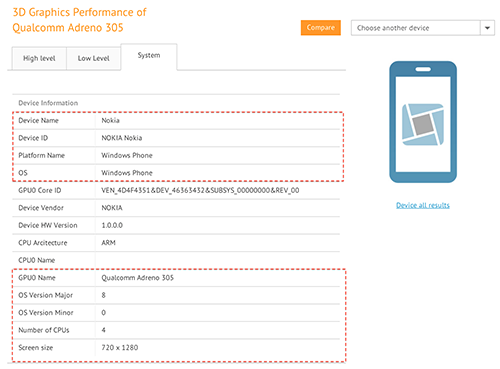Open the Device all results link

423,205
